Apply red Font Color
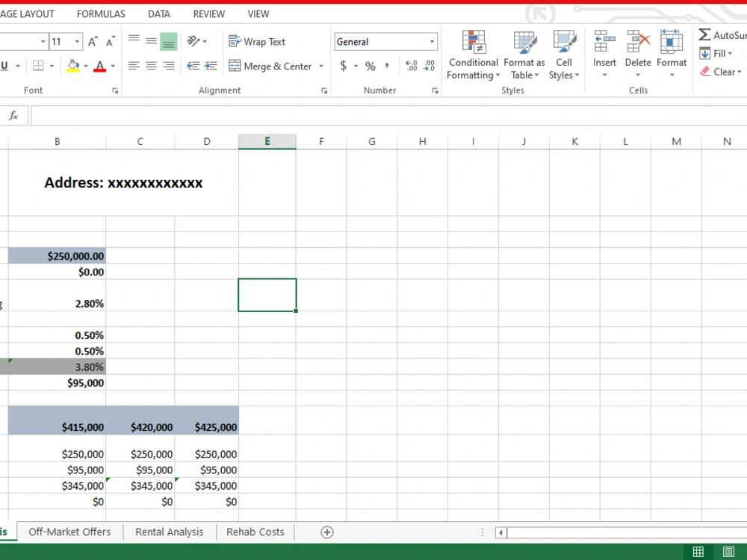This screenshot has height=560, width=747. [99, 66]
